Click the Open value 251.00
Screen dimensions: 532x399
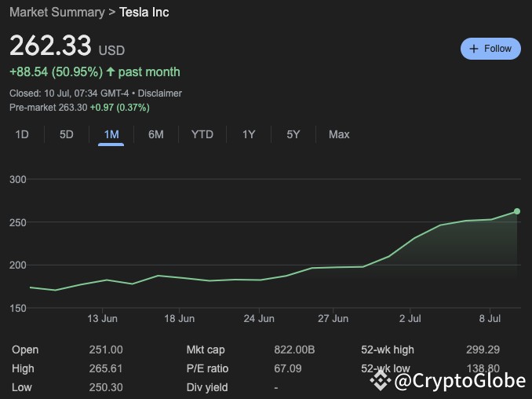click(x=106, y=350)
